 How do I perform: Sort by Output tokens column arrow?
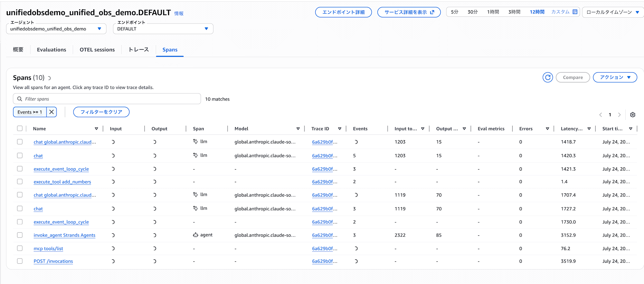pyautogui.click(x=464, y=129)
